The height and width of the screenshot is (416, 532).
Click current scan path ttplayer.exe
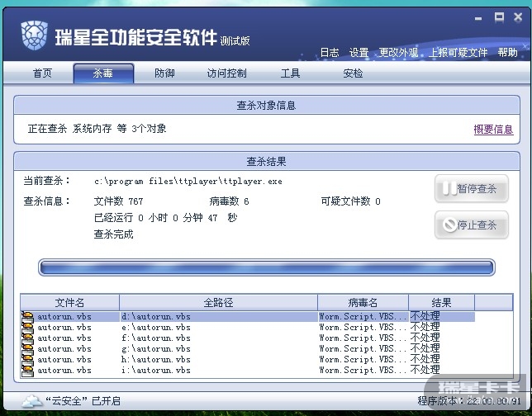[188, 182]
